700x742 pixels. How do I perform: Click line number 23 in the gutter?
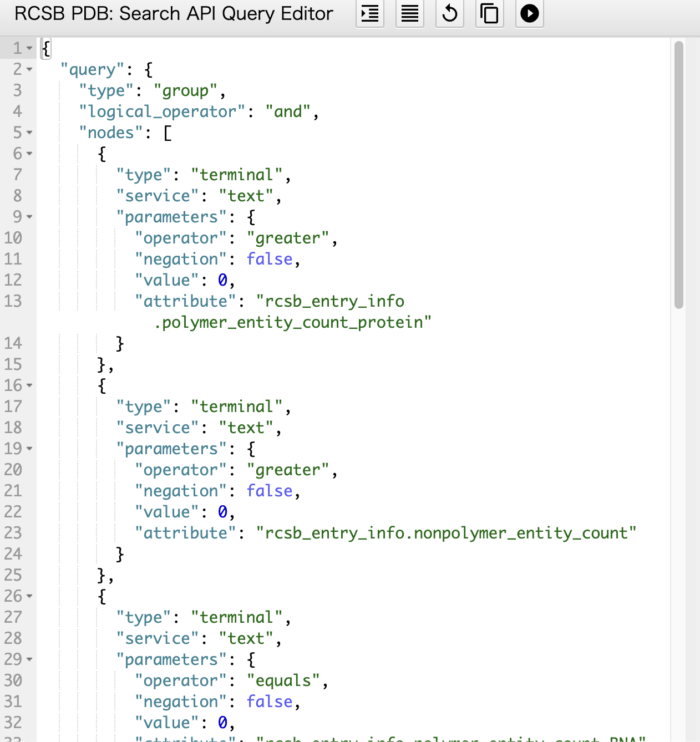click(13, 533)
